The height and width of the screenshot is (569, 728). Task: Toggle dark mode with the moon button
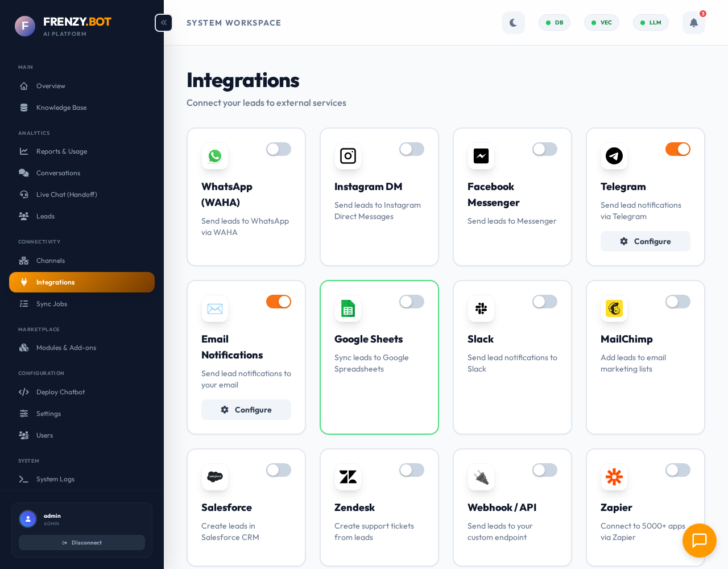point(514,23)
